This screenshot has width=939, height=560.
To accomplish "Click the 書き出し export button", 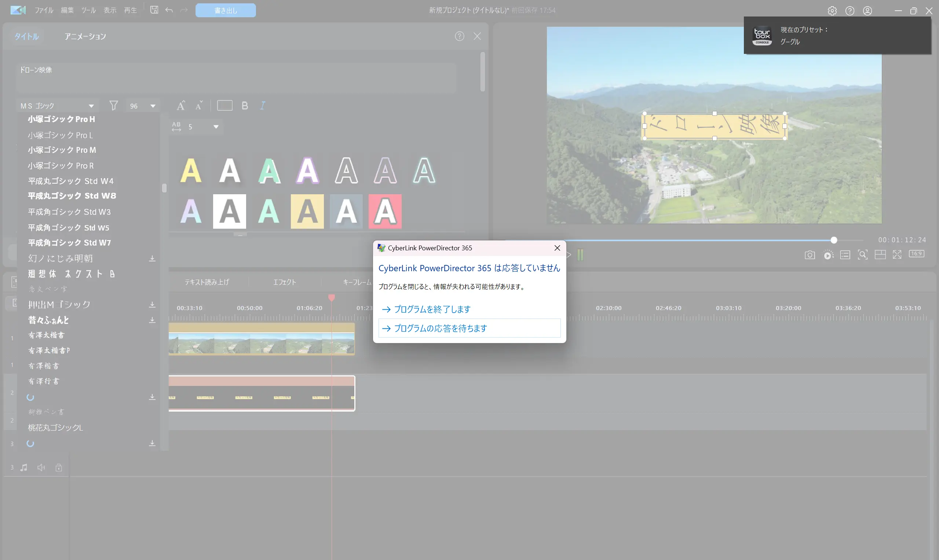I will [226, 10].
